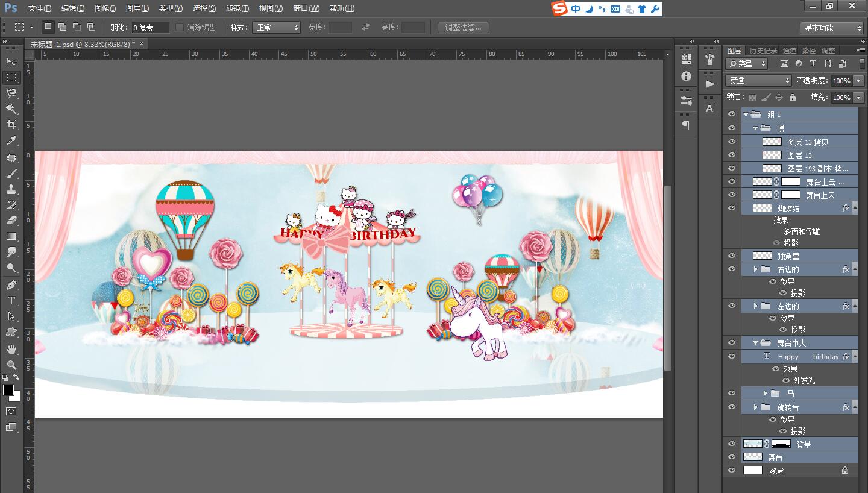
Task: Select the Magic Wand tool
Action: (x=11, y=108)
